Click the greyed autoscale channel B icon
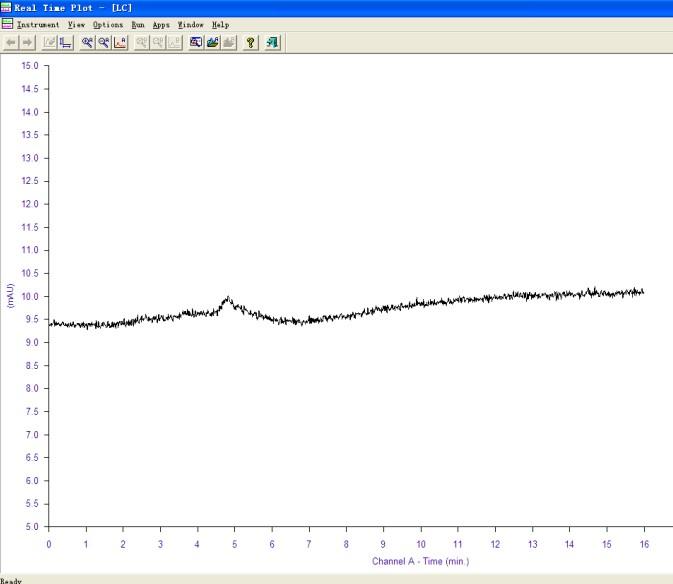673x584 pixels. coord(174,42)
